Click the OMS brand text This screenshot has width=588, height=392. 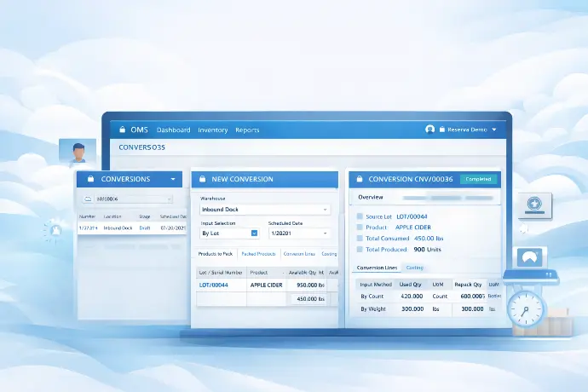coord(139,130)
